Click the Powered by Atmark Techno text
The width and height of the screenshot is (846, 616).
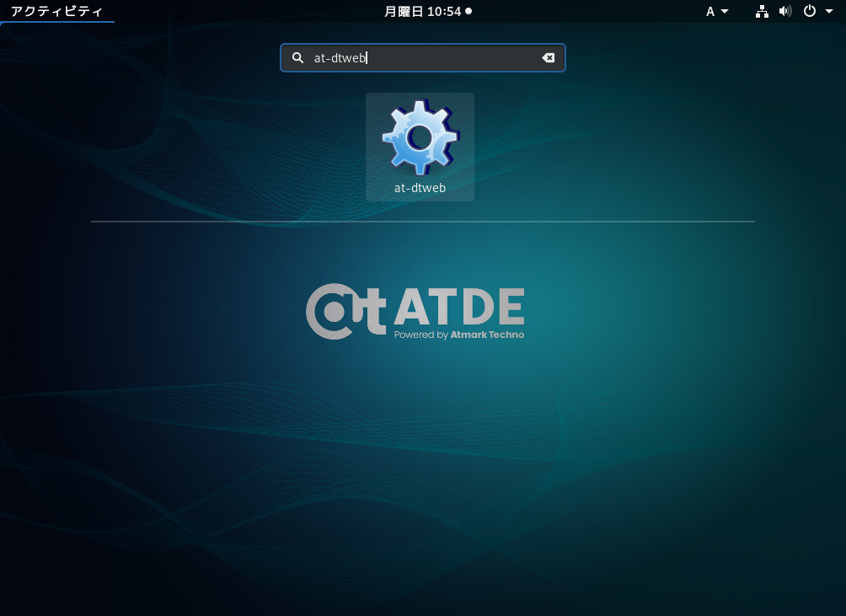458,335
